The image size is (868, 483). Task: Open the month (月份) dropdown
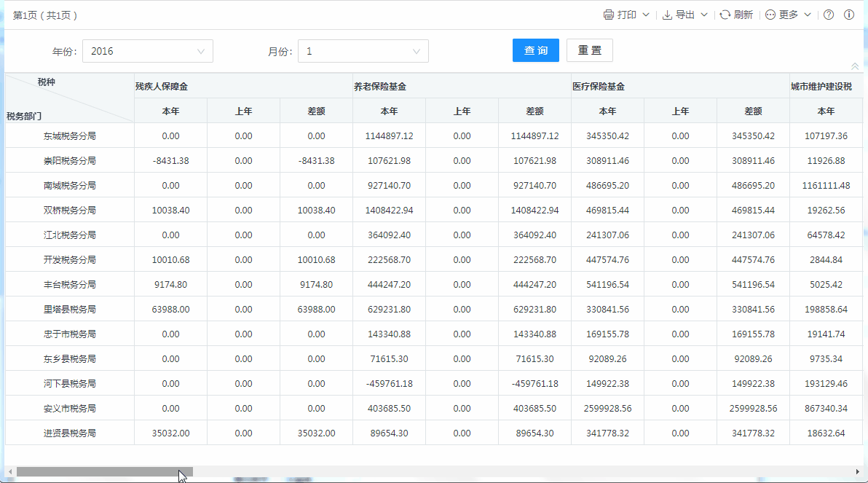click(363, 51)
